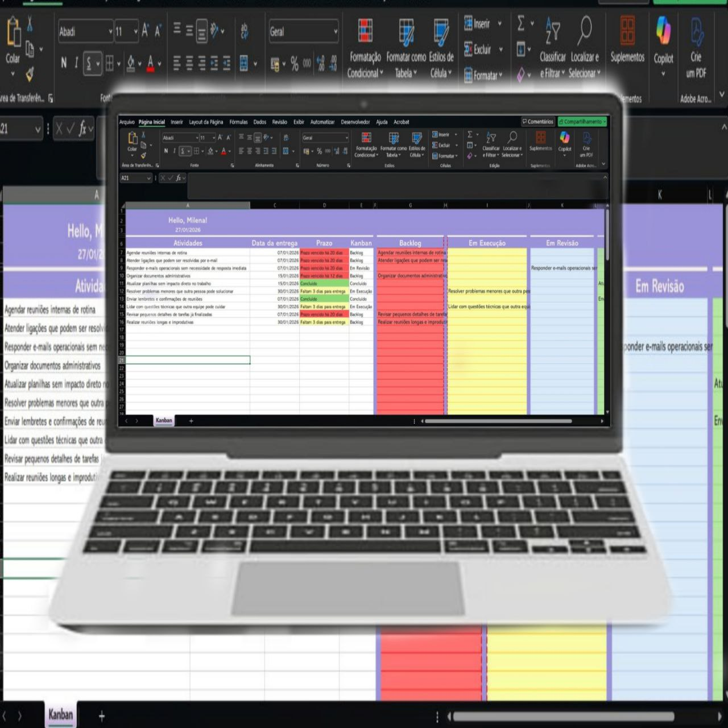Image resolution: width=728 pixels, height=728 pixels.
Task: Open the Fórmulas tab on laptop screen
Action: pyautogui.click(x=238, y=122)
